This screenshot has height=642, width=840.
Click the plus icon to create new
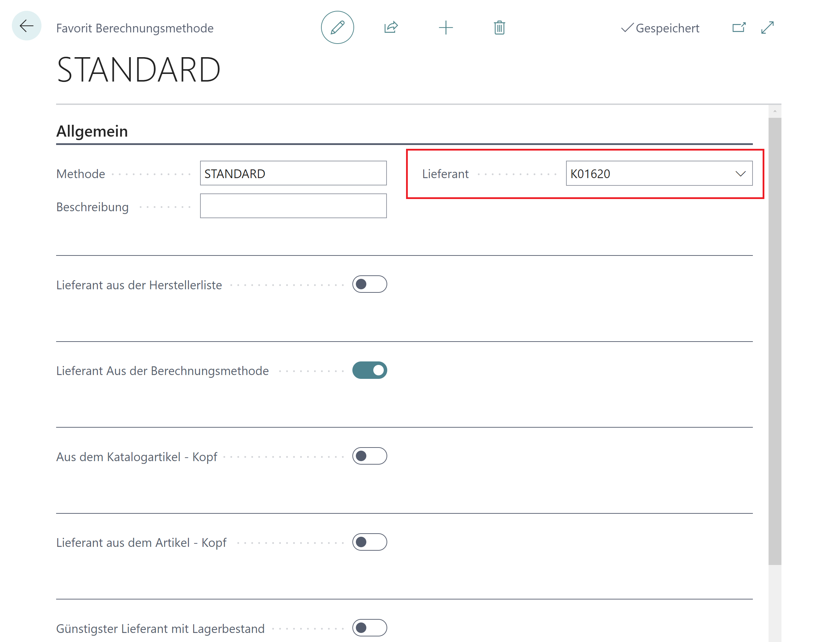click(445, 28)
